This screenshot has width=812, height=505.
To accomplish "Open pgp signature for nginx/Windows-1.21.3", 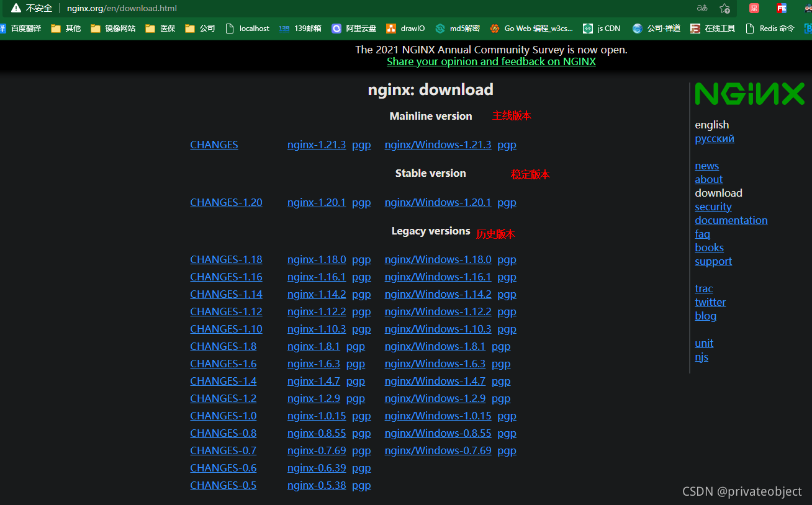I will tap(507, 145).
